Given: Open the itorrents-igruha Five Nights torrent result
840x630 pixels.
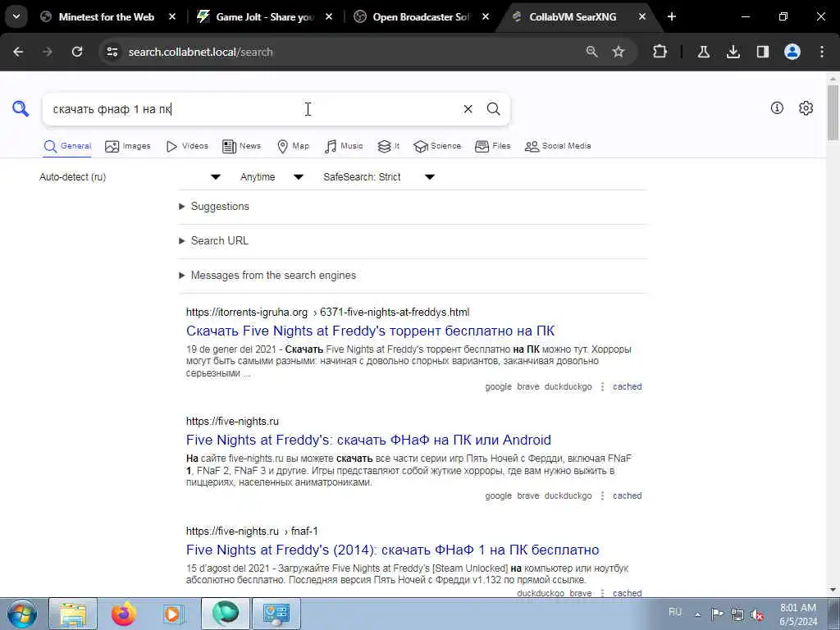Looking at the screenshot, I should coord(370,331).
